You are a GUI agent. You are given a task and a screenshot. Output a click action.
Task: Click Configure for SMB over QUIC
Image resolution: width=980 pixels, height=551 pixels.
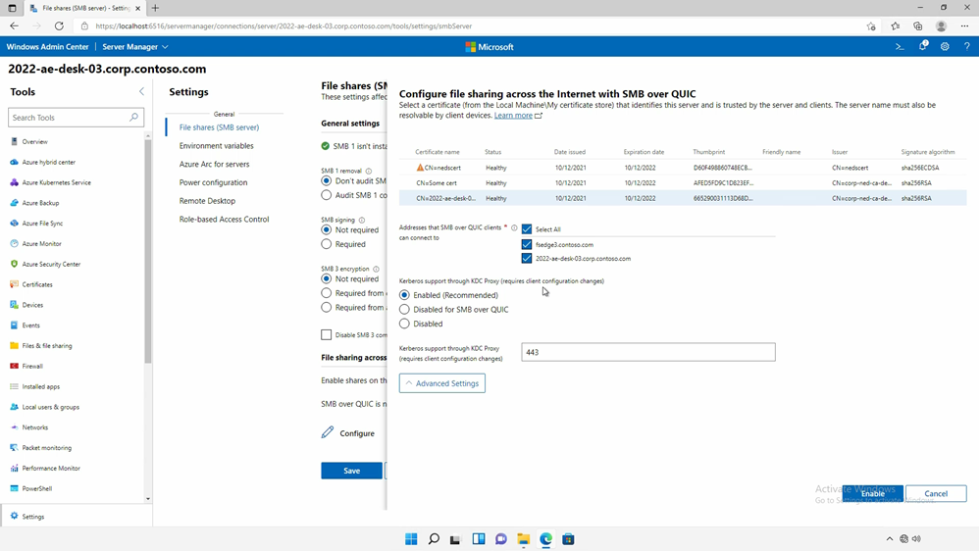click(x=348, y=433)
